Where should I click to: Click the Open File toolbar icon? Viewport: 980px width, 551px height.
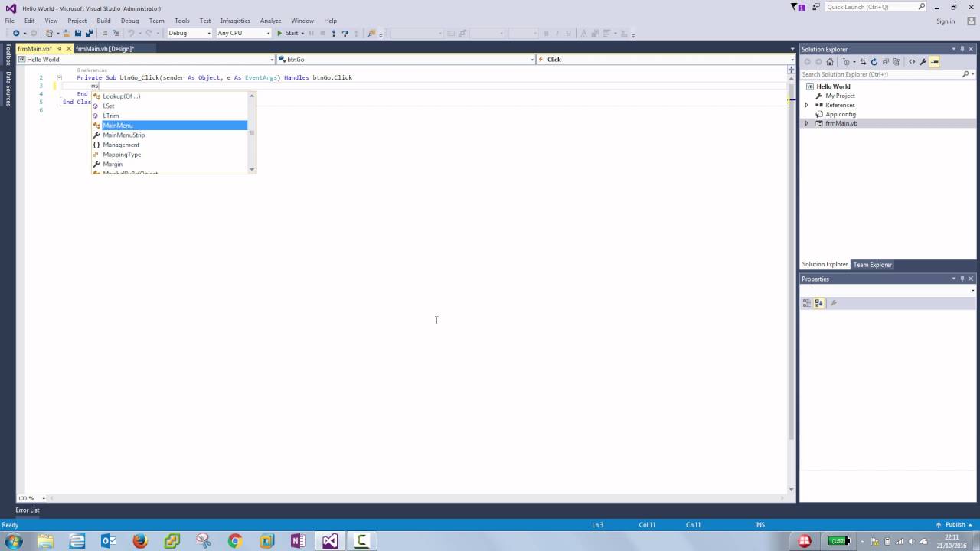(67, 33)
